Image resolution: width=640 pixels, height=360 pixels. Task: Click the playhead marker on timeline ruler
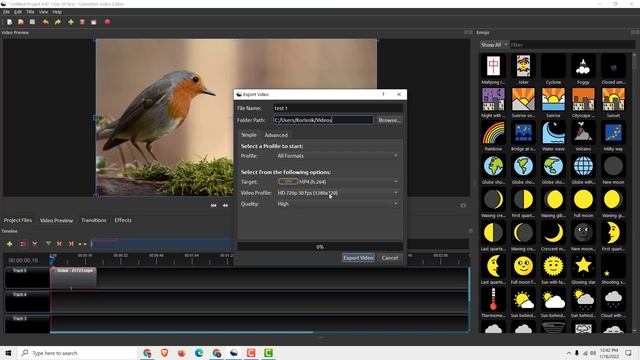click(x=52, y=260)
